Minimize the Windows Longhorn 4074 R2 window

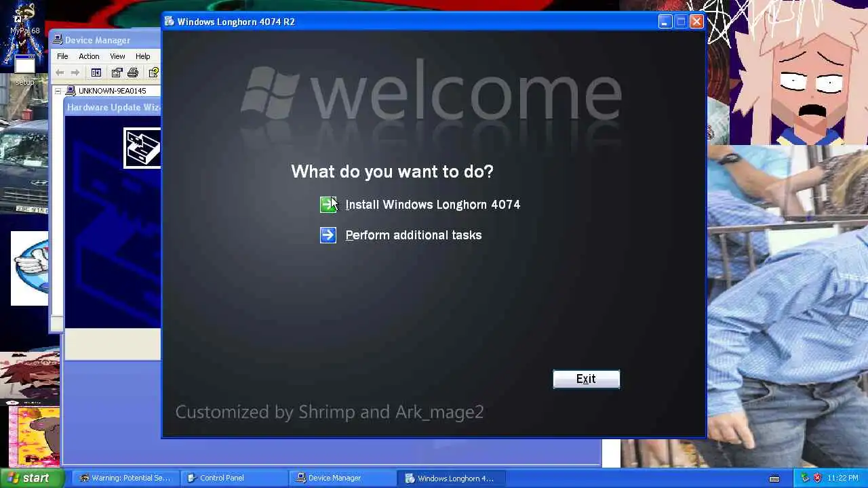pyautogui.click(x=664, y=22)
